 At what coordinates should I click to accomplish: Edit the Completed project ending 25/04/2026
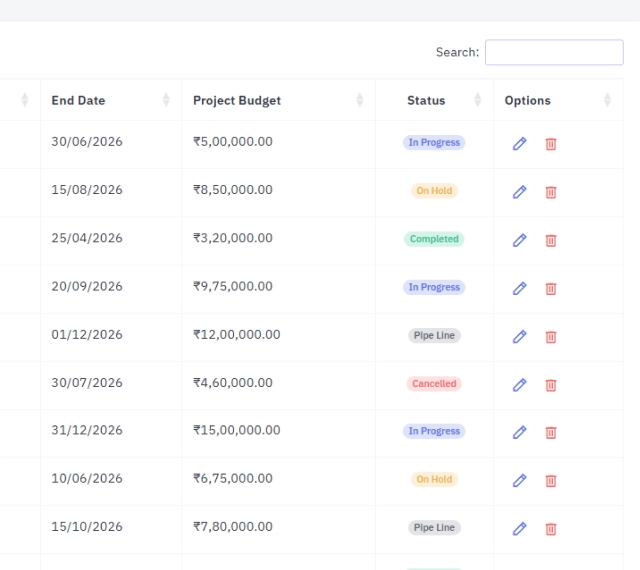coord(520,240)
